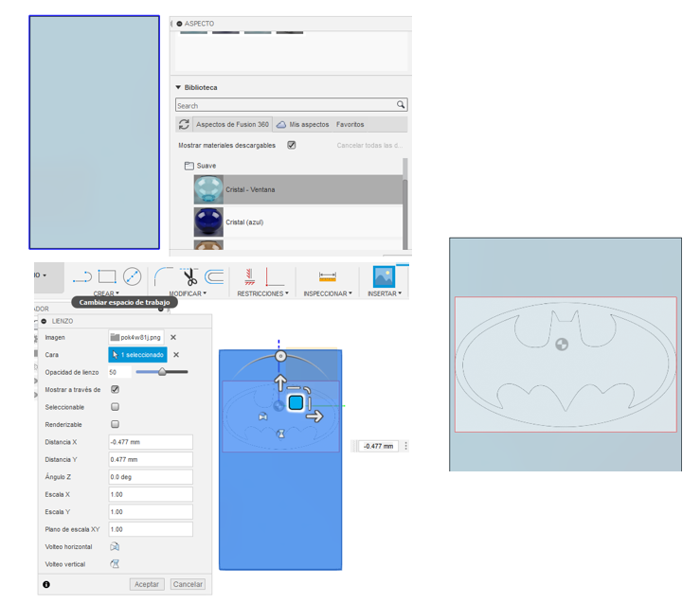Screen dimensions: 700x603
Task: Click the Measure ruler icon
Action: (x=327, y=277)
